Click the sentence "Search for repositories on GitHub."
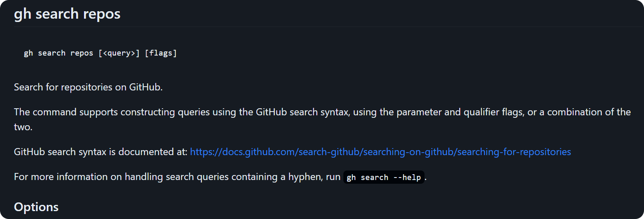This screenshot has width=644, height=219. pyautogui.click(x=89, y=88)
